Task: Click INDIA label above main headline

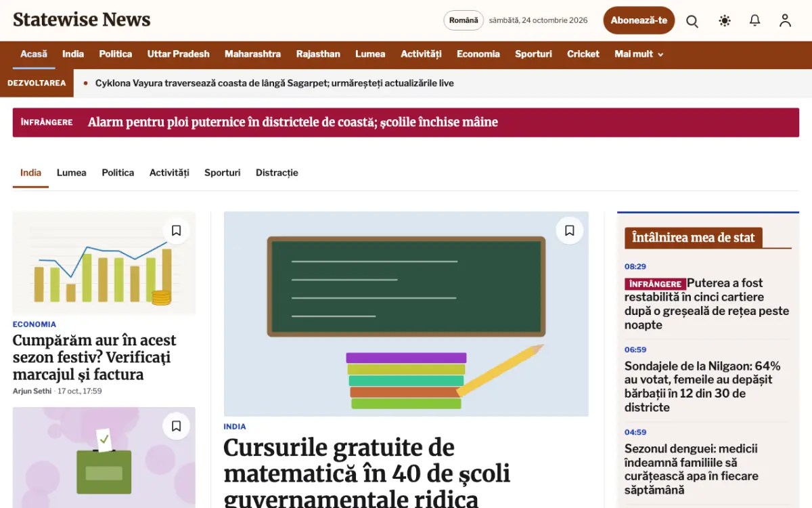Action: (x=235, y=427)
